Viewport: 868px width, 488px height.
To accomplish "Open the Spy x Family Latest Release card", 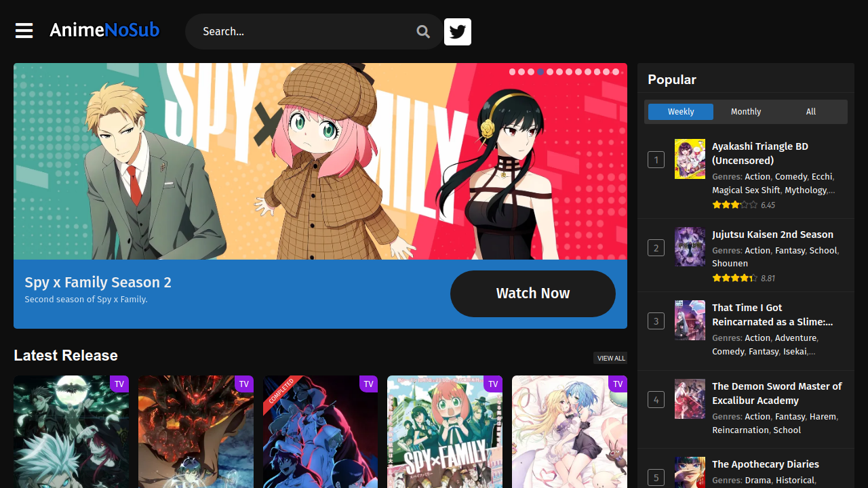I will pyautogui.click(x=445, y=432).
